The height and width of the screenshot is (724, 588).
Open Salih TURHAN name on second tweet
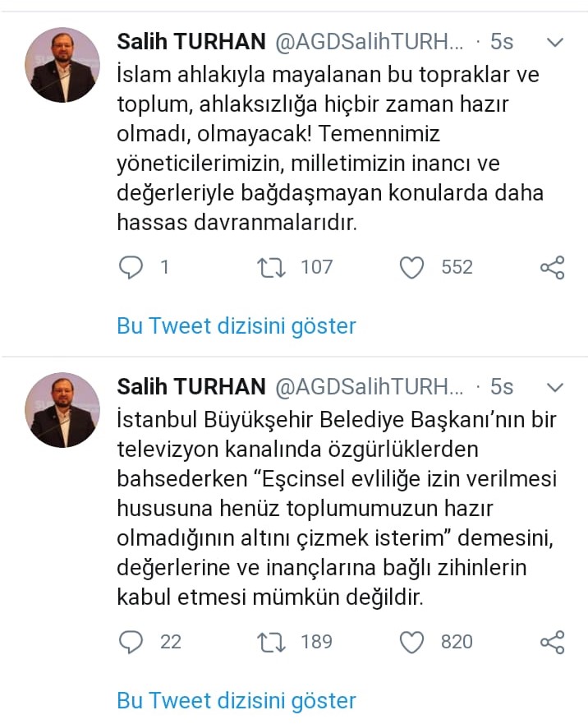191,387
